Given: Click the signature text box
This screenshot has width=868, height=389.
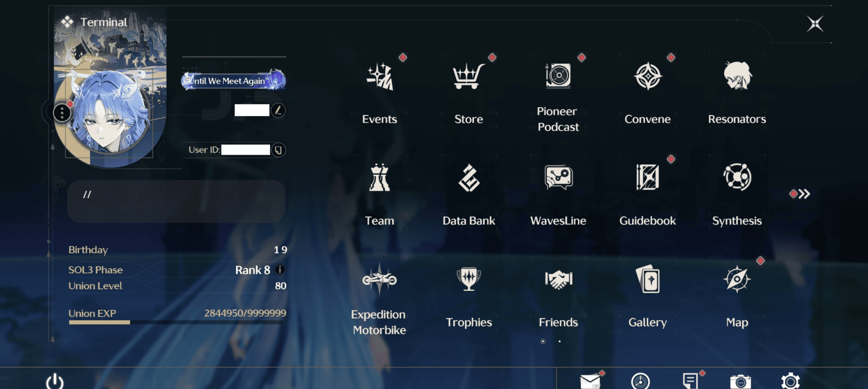Looking at the screenshot, I should (176, 201).
